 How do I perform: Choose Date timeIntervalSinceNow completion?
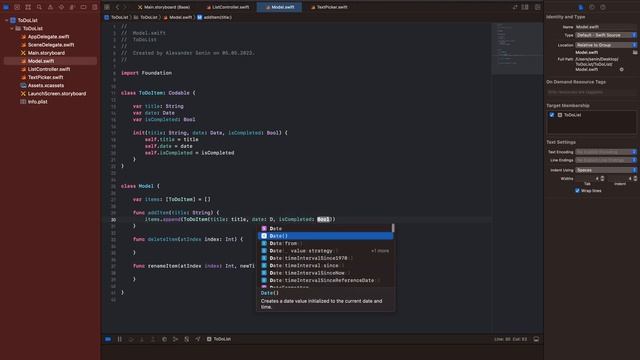[326, 273]
